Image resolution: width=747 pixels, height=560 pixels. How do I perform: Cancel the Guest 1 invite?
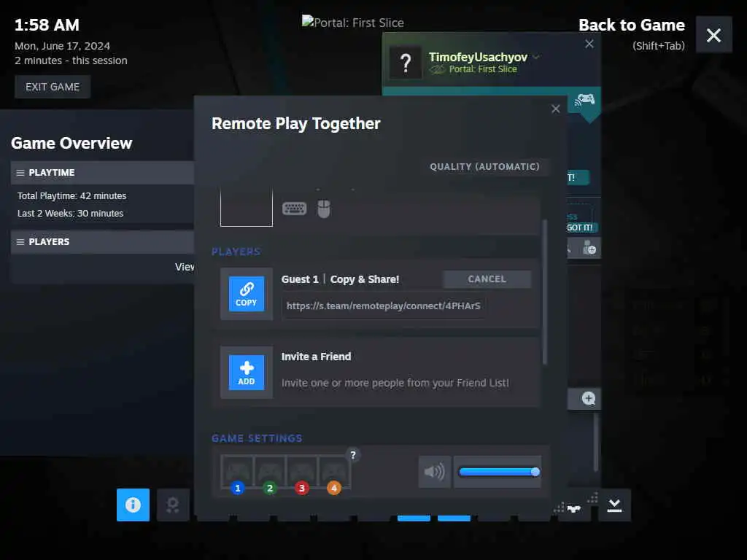pos(487,279)
